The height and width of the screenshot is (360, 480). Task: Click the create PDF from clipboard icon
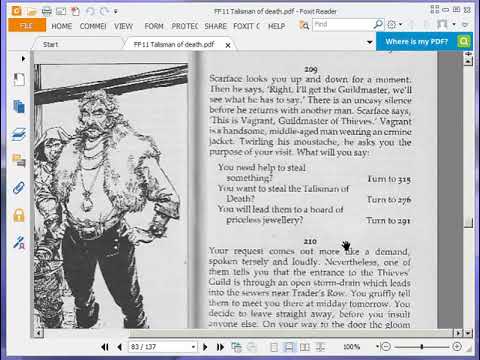pyautogui.click(x=76, y=12)
